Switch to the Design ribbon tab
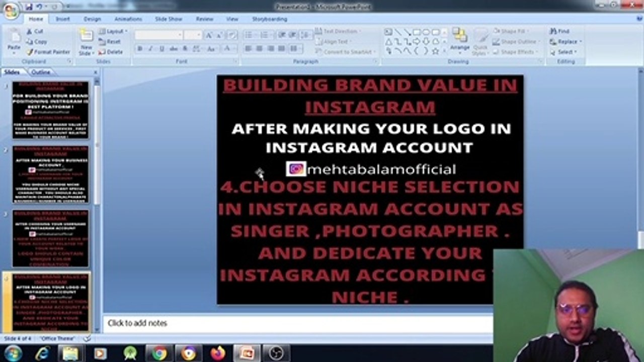The image size is (644, 362). [92, 19]
